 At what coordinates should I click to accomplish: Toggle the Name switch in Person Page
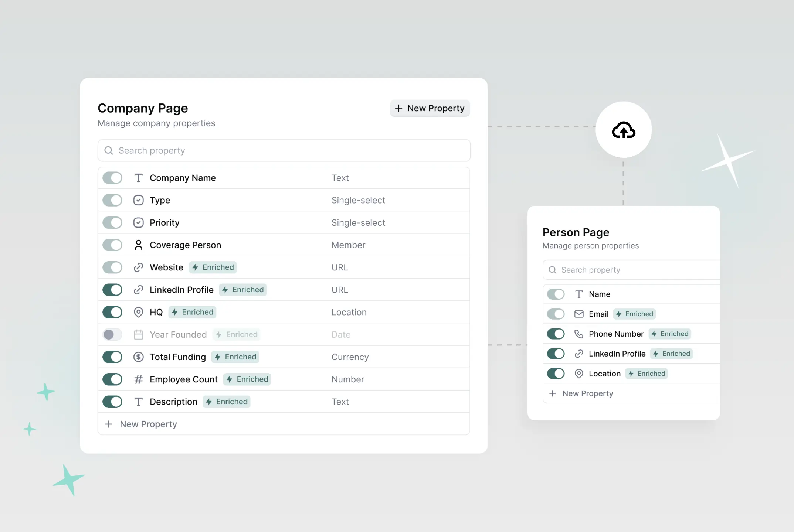(556, 294)
